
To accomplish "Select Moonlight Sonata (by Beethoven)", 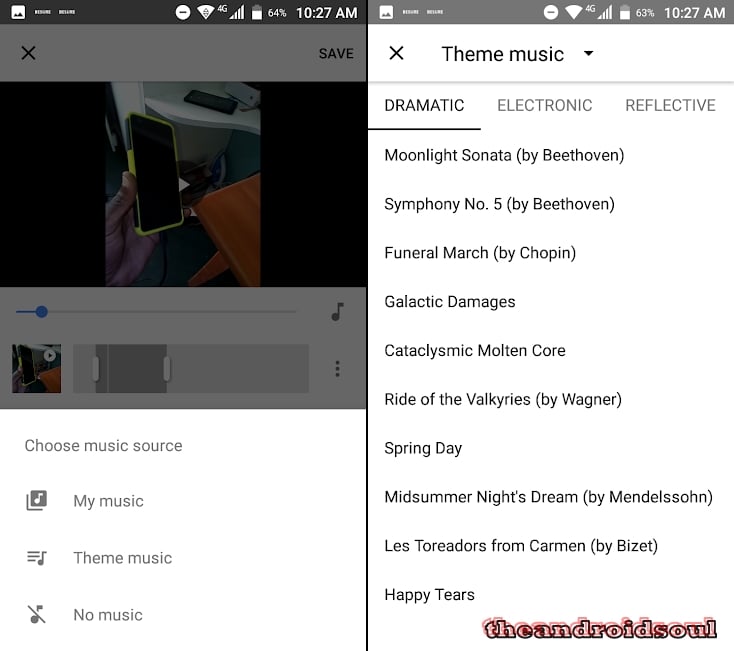I will click(551, 155).
